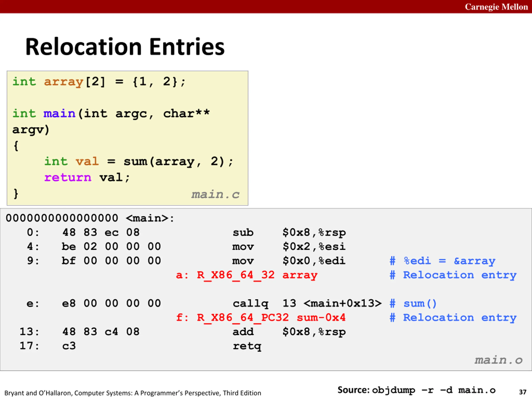Click the 'Bryant and O'Hallaron' footer citation

click(x=133, y=393)
